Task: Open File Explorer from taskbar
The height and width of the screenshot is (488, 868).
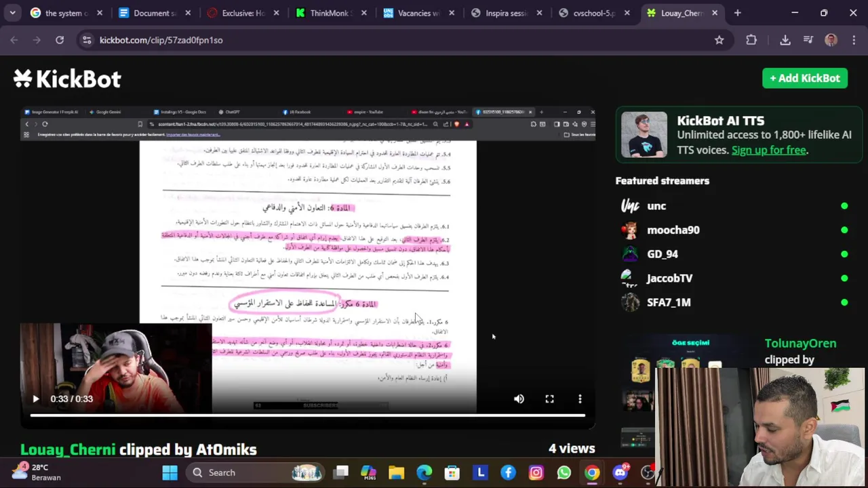Action: 396,472
